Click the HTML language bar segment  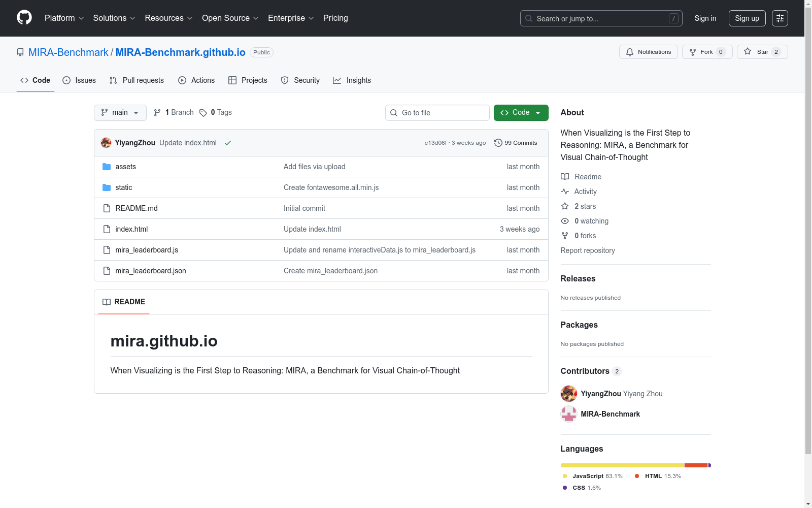[696, 465]
